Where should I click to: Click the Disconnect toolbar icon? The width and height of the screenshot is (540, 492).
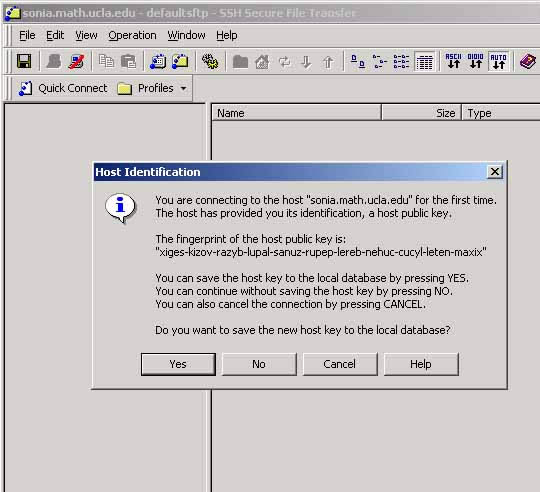click(76, 62)
